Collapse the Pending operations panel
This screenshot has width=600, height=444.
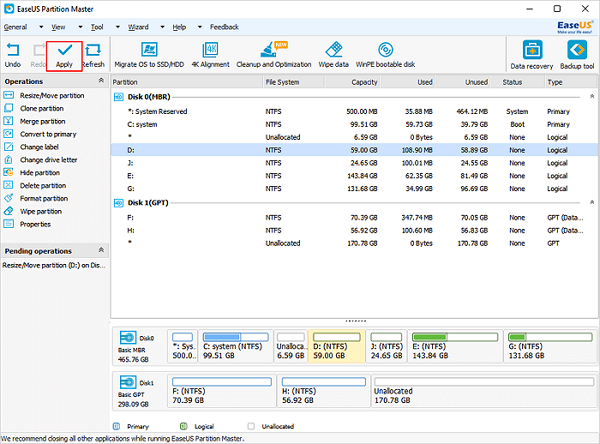[101, 250]
